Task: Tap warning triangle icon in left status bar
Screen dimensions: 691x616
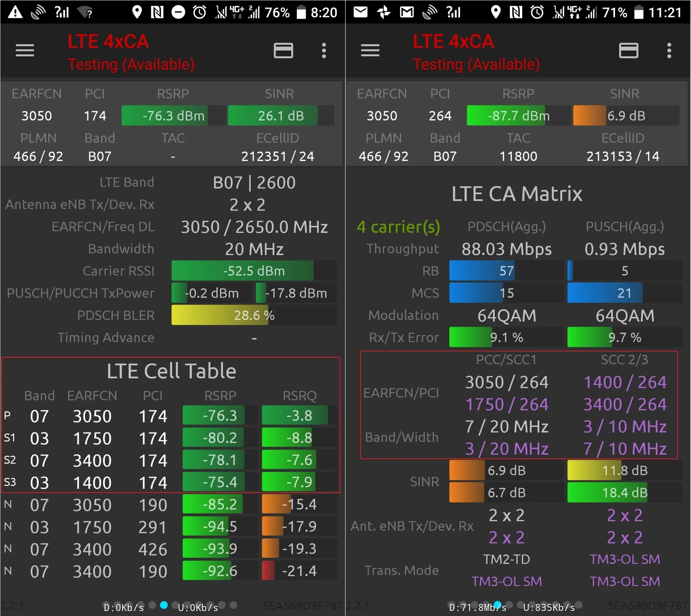Action: 15,12
